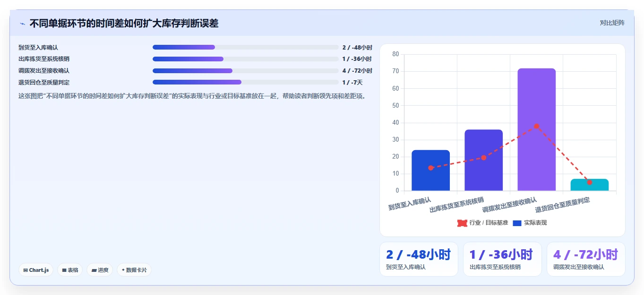Click the x-axis label 退货回仓至质量判定 under chart

tap(562, 205)
